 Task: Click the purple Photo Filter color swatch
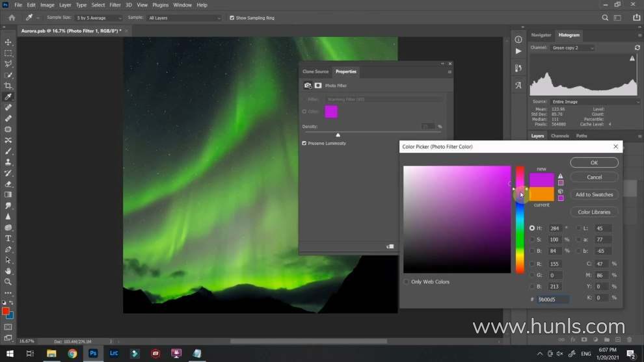click(x=331, y=112)
